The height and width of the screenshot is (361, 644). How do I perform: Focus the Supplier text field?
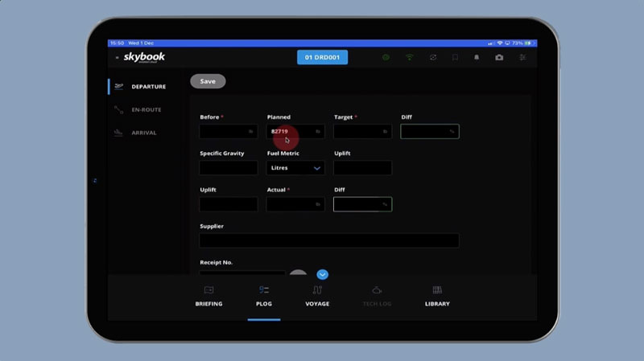coord(329,240)
